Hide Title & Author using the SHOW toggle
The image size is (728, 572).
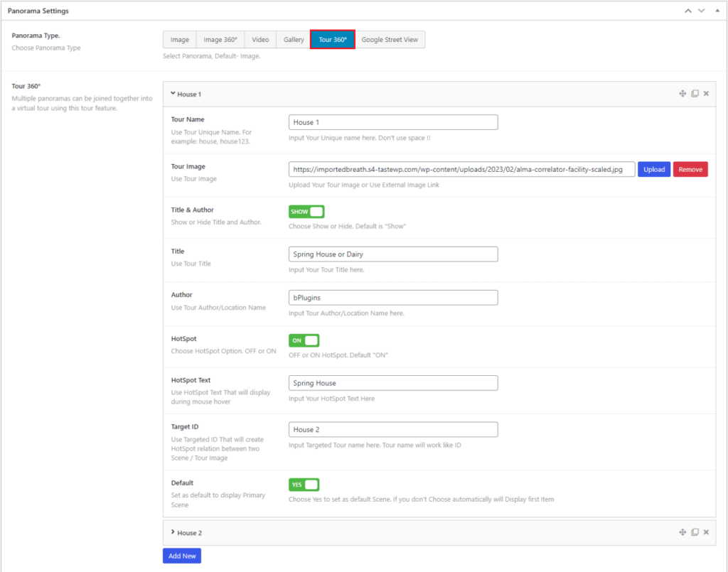(306, 211)
